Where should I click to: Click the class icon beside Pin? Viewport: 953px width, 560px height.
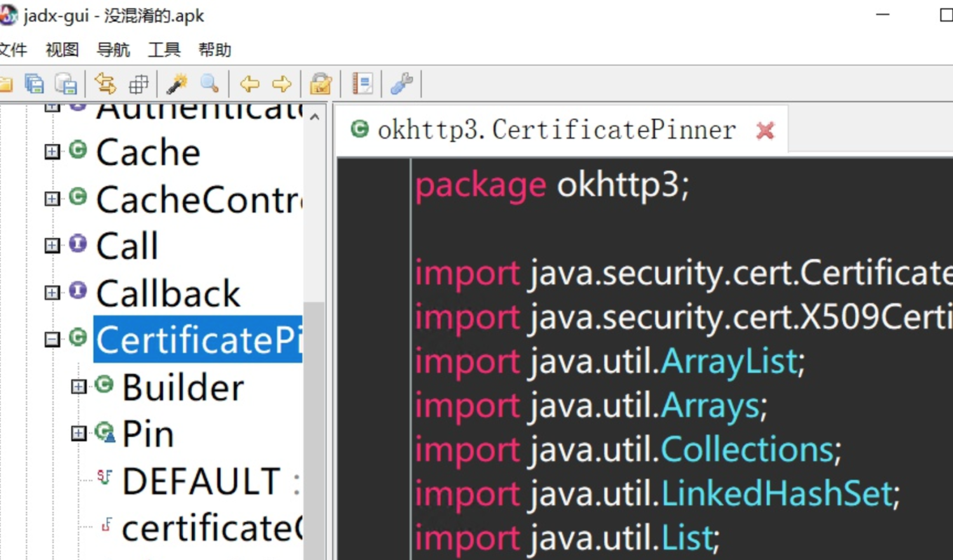click(105, 432)
